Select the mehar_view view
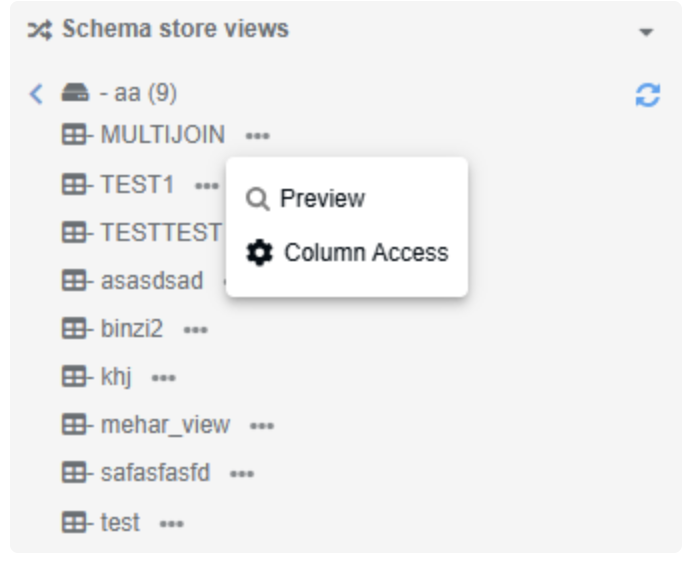This screenshot has width=692, height=568. pos(165,426)
